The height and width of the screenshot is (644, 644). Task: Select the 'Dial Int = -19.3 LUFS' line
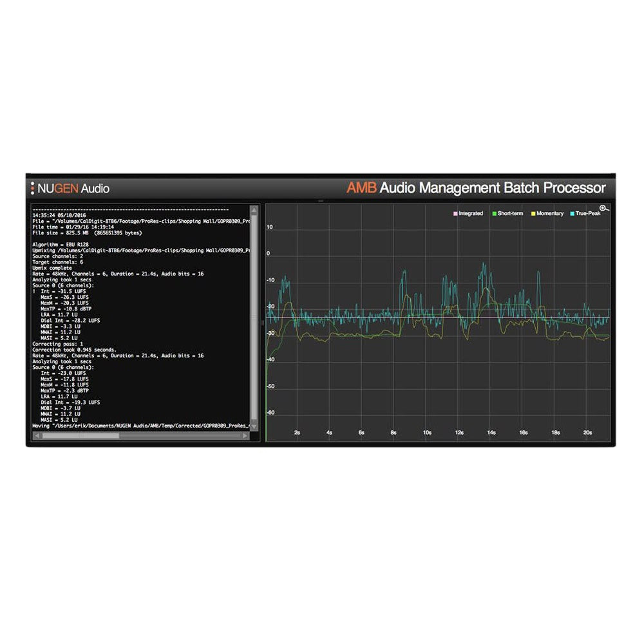[x=70, y=402]
